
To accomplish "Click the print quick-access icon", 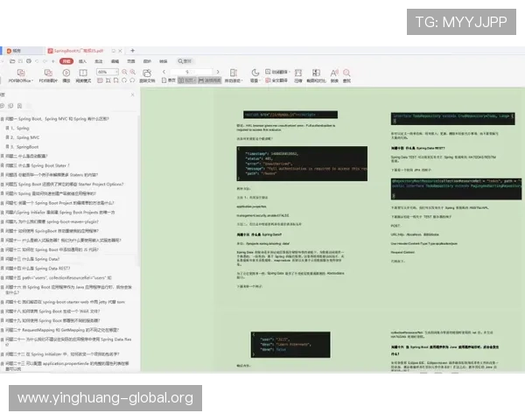I will 29,61.
